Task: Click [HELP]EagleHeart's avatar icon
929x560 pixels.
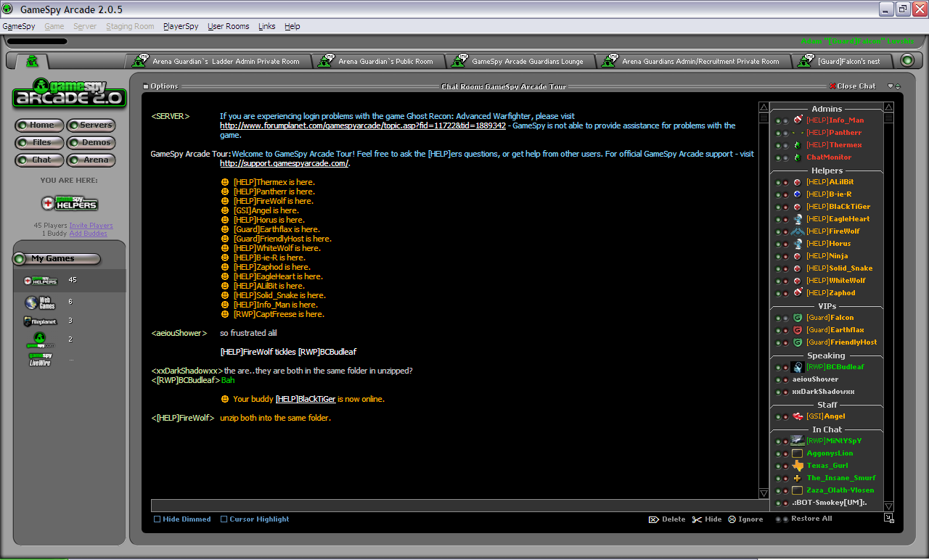Action: (798, 219)
